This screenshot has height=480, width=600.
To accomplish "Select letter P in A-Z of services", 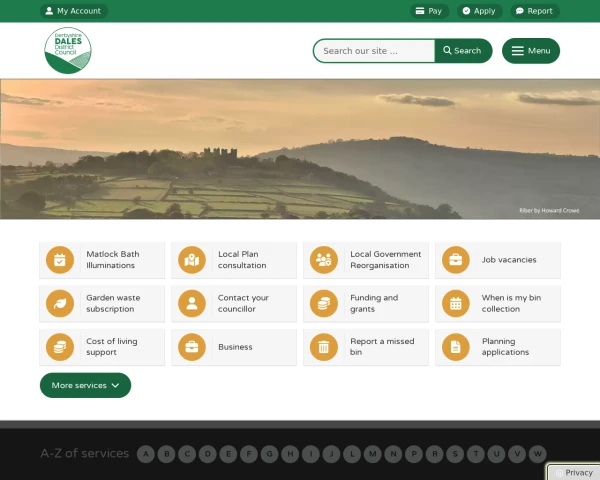I will point(414,454).
